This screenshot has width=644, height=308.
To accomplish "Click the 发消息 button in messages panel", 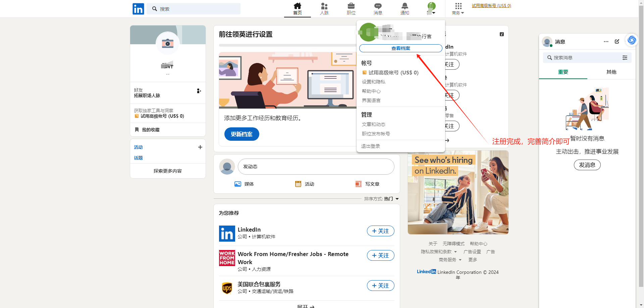I will point(587,165).
